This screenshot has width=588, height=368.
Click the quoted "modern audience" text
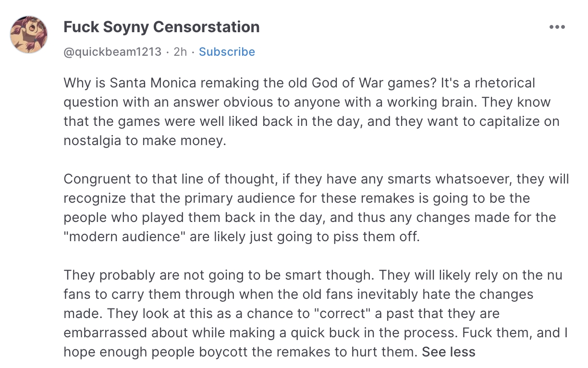[x=122, y=237]
